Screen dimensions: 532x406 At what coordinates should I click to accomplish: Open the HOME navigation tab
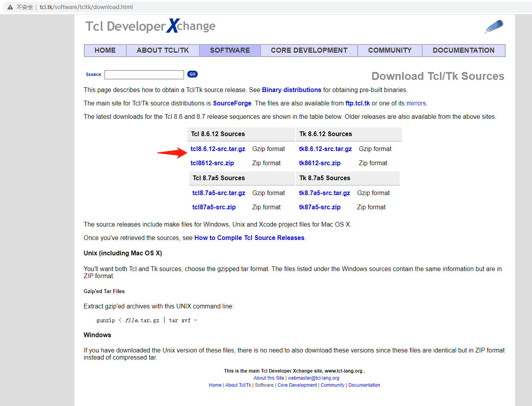(x=105, y=50)
